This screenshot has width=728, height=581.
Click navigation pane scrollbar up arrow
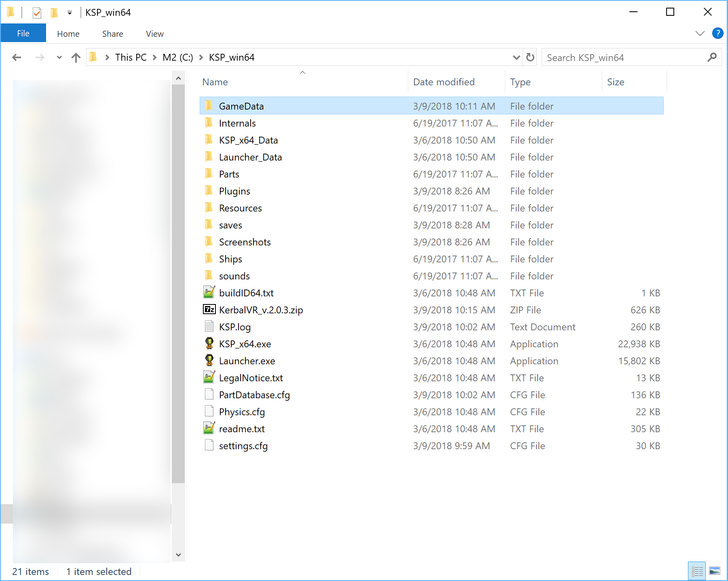pyautogui.click(x=178, y=78)
